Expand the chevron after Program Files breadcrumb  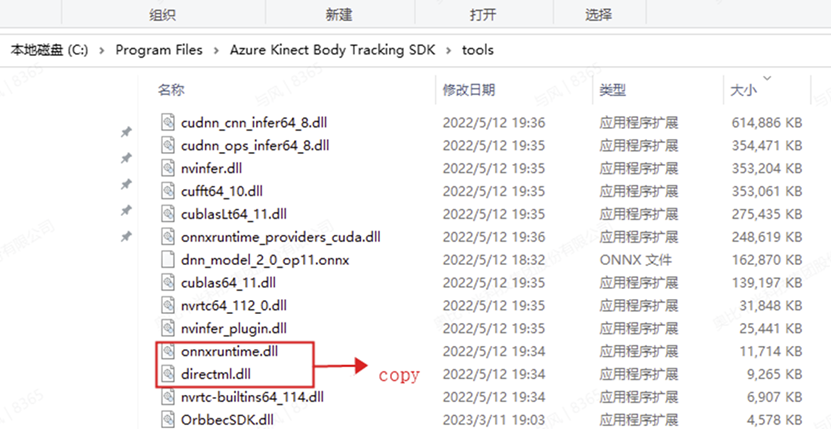(217, 50)
